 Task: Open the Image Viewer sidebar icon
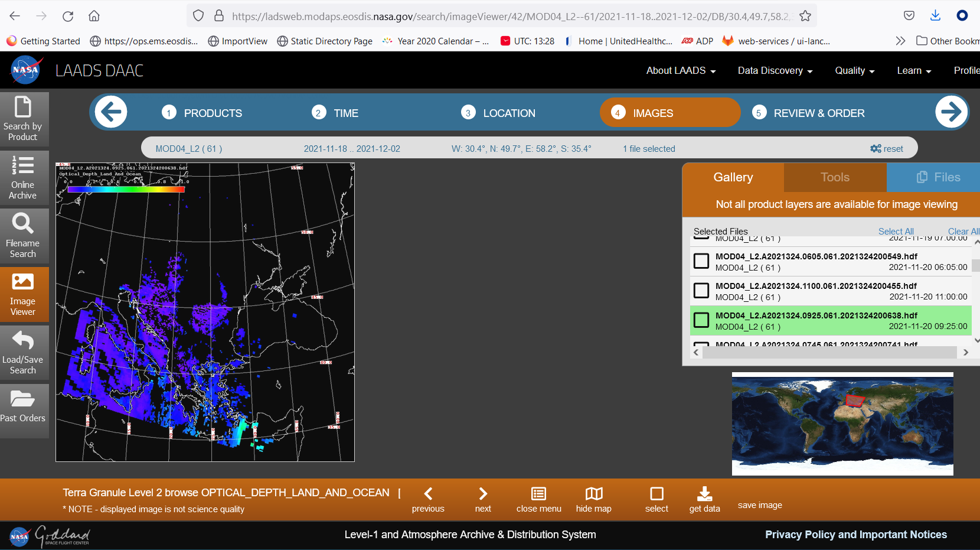23,282
